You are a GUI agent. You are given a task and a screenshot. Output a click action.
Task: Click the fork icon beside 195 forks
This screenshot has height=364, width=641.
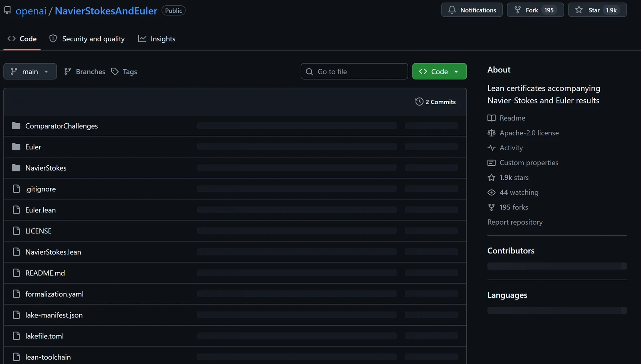[492, 207]
